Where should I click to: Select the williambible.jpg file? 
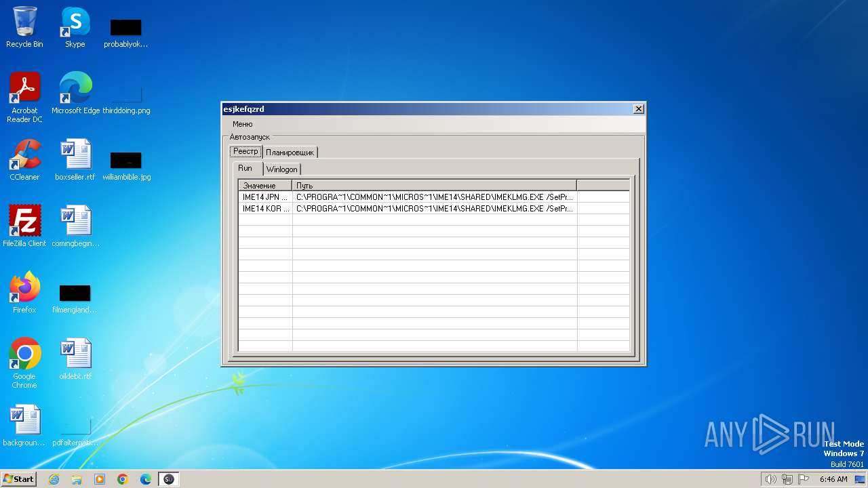[126, 165]
